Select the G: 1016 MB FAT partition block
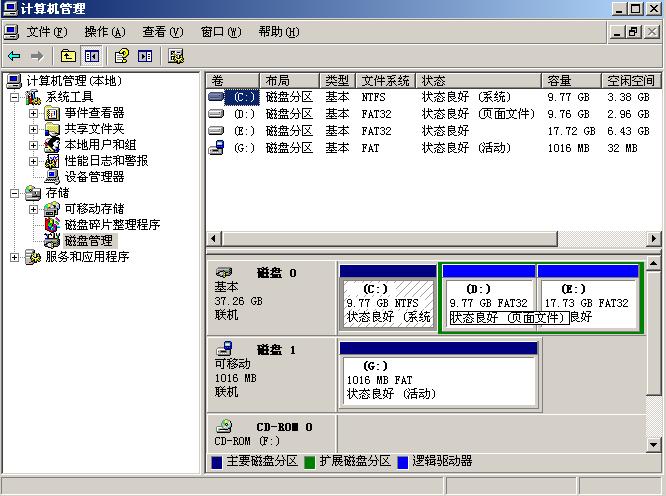The width and height of the screenshot is (666, 496). click(x=439, y=375)
